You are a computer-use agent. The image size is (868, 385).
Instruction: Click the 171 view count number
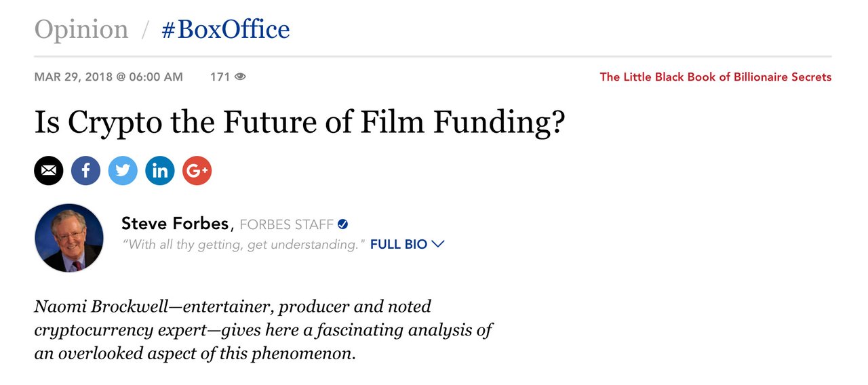pos(220,77)
